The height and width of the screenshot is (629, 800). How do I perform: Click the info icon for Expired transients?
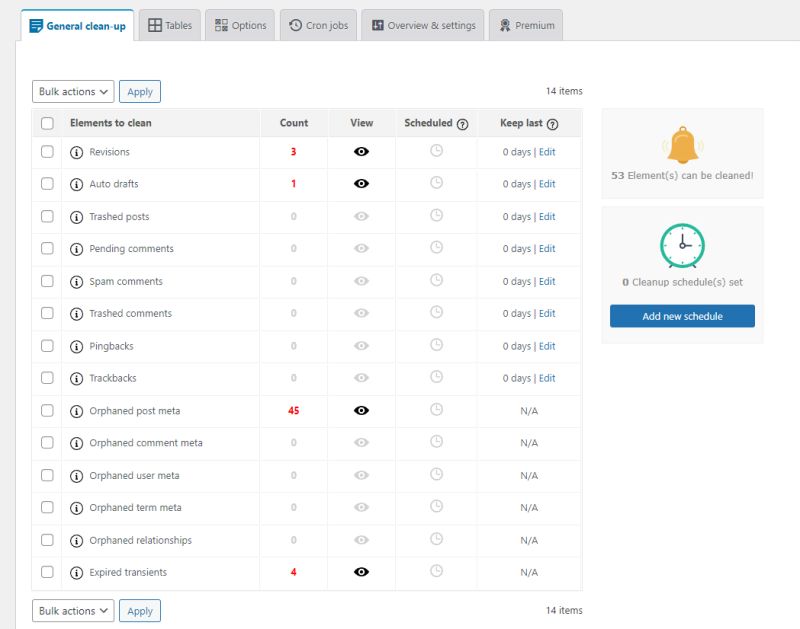79,572
